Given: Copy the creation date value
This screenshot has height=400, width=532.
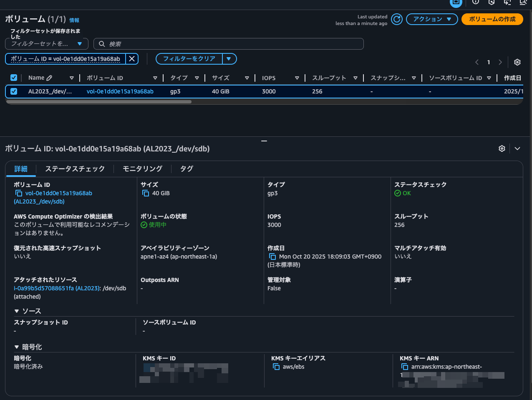Looking at the screenshot, I should (272, 257).
